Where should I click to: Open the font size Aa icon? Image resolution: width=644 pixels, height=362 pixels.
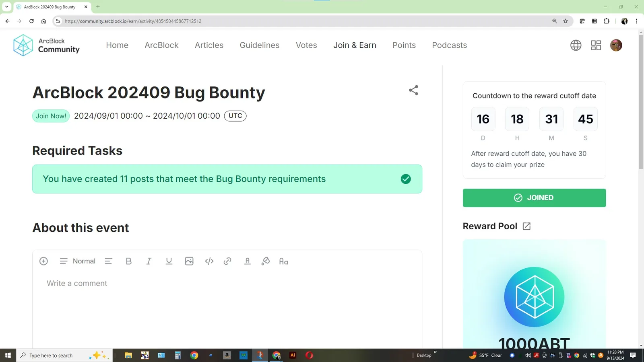point(284,261)
